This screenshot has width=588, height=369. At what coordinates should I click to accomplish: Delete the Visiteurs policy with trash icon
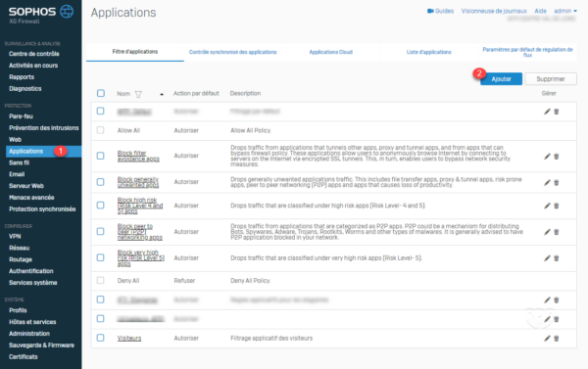557,339
